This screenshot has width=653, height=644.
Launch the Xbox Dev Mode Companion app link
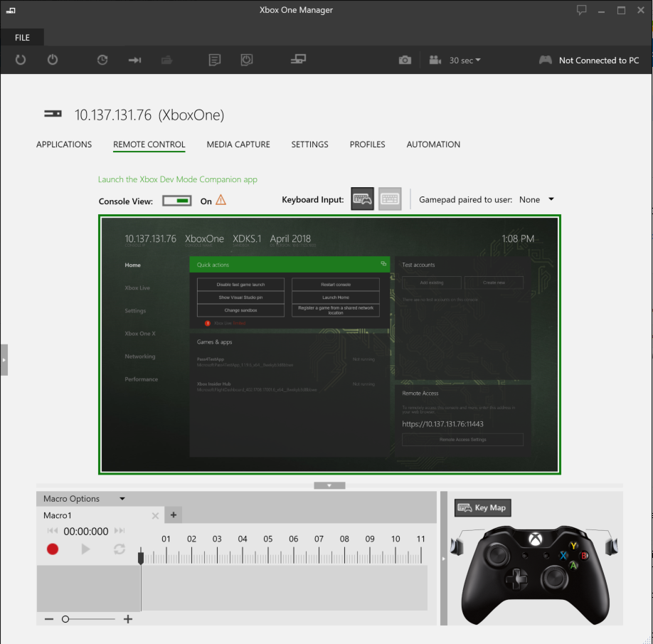(178, 179)
